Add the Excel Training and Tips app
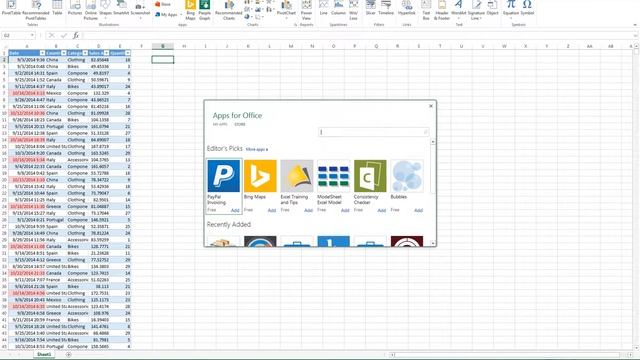640x360 pixels. [309, 211]
